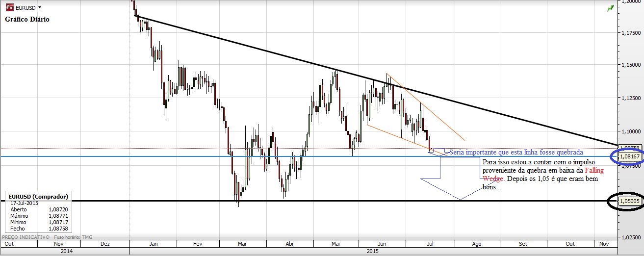Screen dimensions: 644x256
Task: Click the Mai month on time axis
Action: click(x=336, y=243)
